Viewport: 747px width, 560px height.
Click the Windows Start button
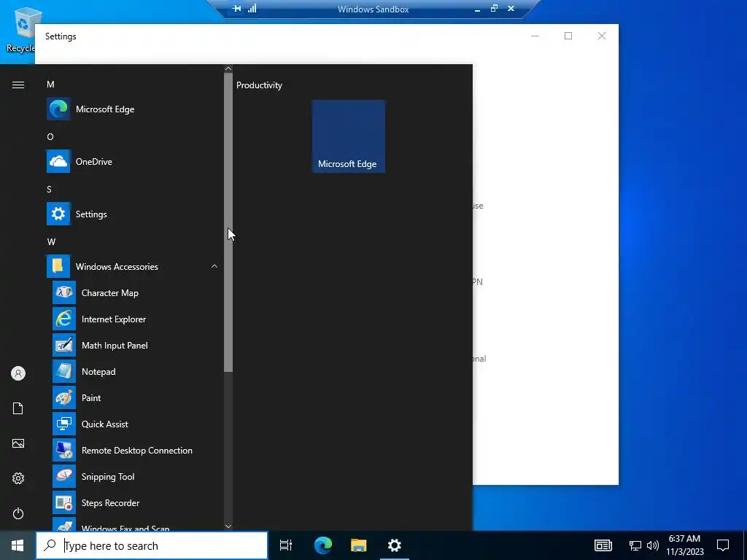click(x=18, y=545)
